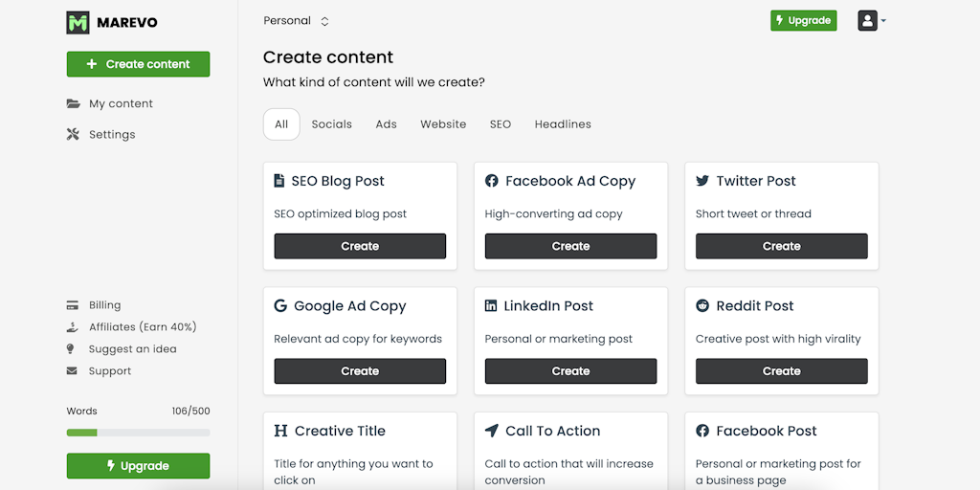Screen dimensions: 980x490
Task: Click the LinkedIn icon on LinkedIn Post
Action: tap(491, 306)
